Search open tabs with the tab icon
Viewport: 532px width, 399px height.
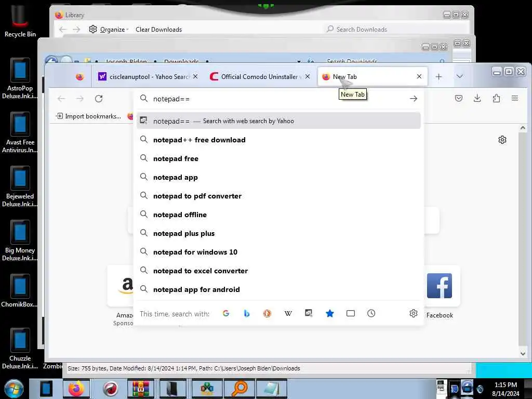(351, 313)
